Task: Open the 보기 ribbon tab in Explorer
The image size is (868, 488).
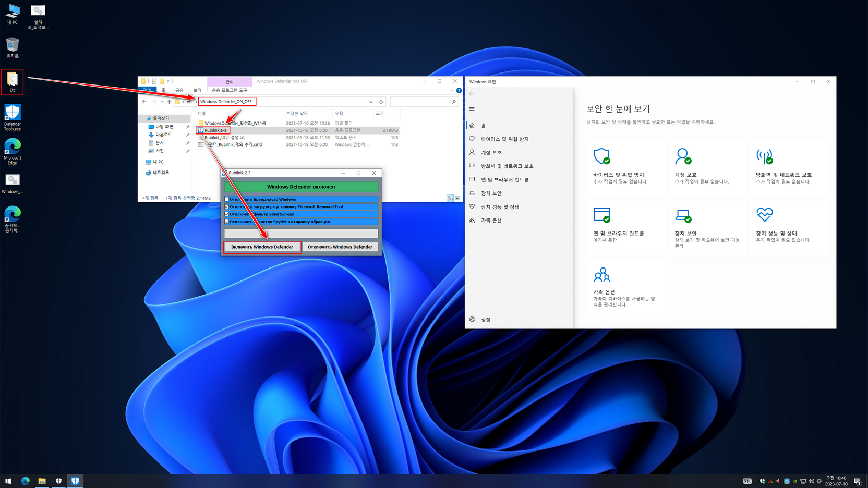Action: coord(197,90)
